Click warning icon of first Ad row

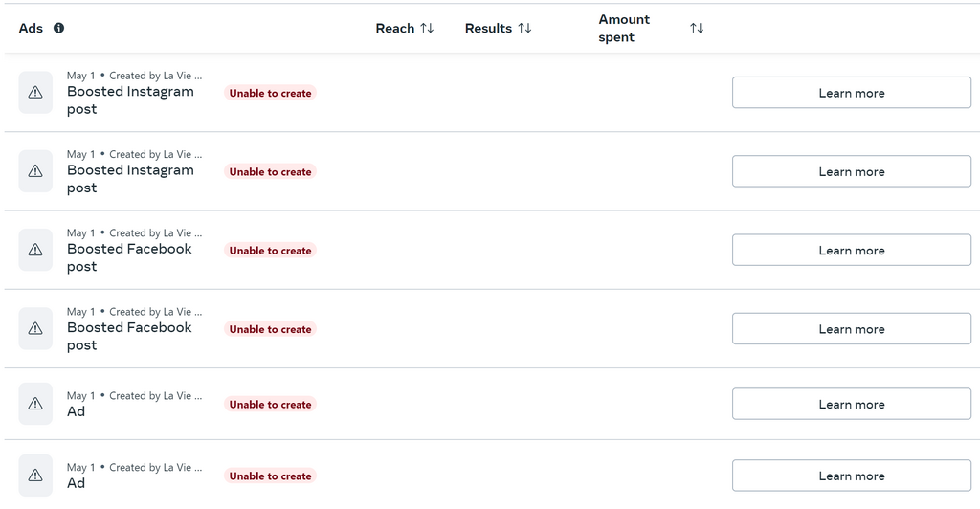coord(35,404)
